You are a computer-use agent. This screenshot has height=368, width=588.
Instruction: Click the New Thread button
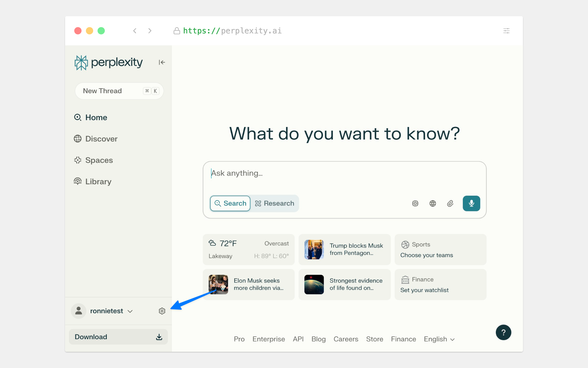119,91
